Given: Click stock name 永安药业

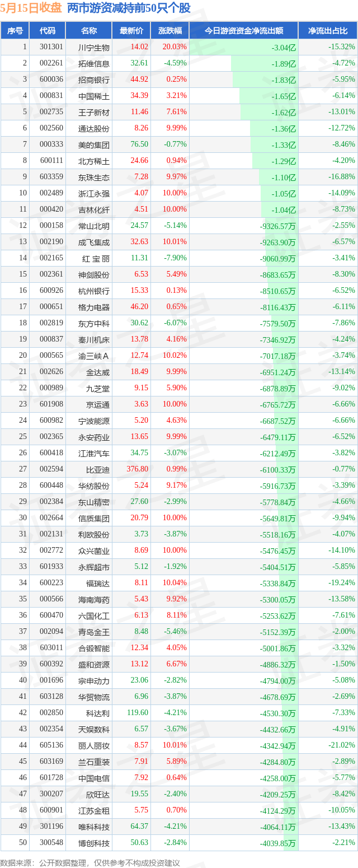Looking at the screenshot, I should [x=94, y=437].
